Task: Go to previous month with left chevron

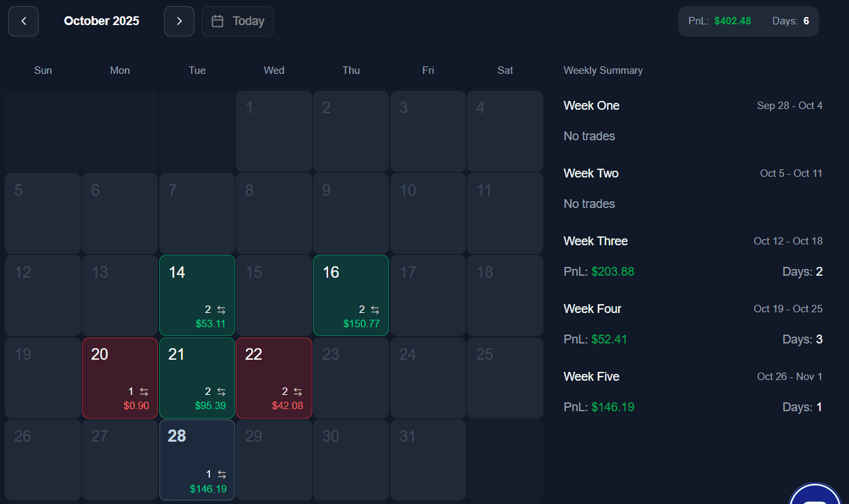Action: 23,21
